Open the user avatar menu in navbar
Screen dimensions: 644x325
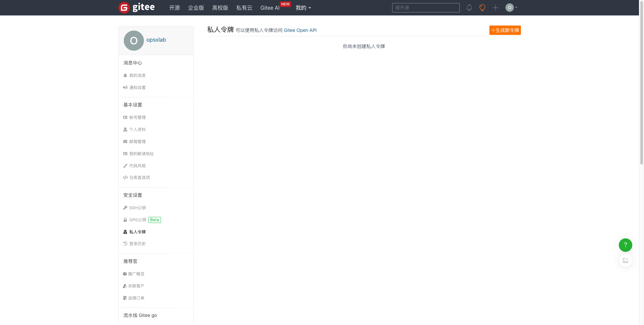pos(512,7)
